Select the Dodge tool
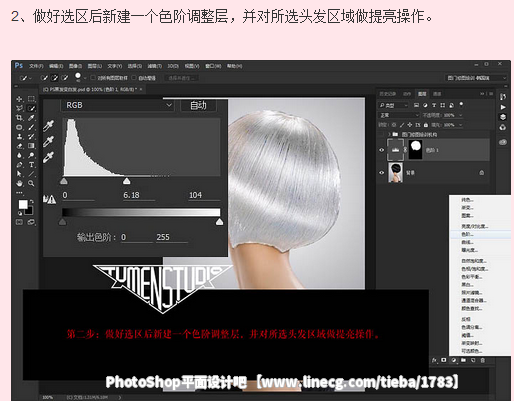This screenshot has width=514, height=401. coord(31,155)
